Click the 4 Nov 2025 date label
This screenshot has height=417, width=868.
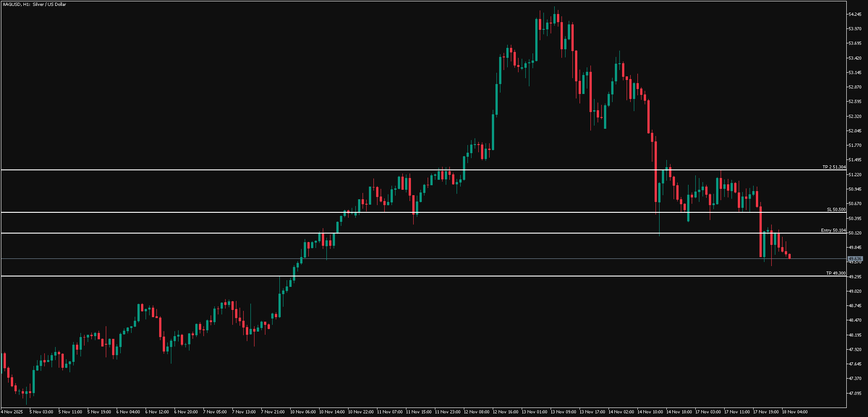tap(12, 412)
